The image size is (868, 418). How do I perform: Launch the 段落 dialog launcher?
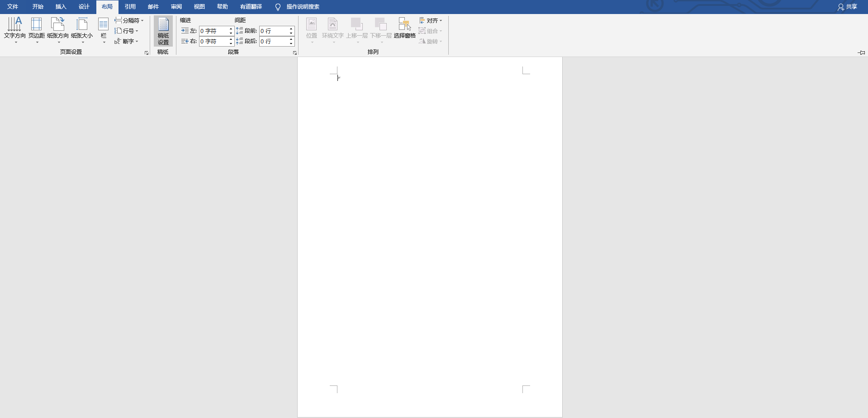coord(295,53)
